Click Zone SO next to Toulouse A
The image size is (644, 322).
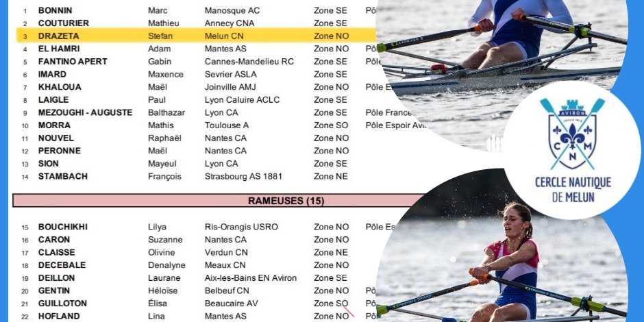pyautogui.click(x=331, y=125)
